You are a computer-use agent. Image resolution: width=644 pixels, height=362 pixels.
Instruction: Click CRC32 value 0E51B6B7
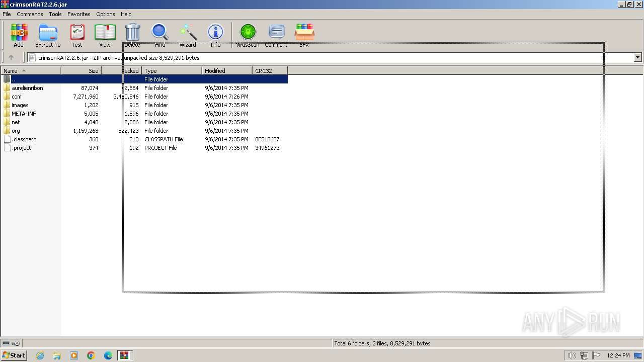tap(267, 139)
